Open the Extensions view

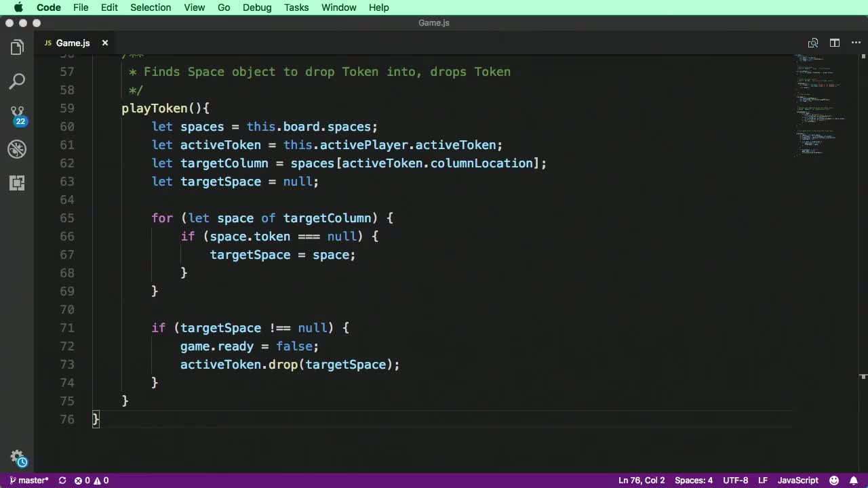click(x=17, y=183)
